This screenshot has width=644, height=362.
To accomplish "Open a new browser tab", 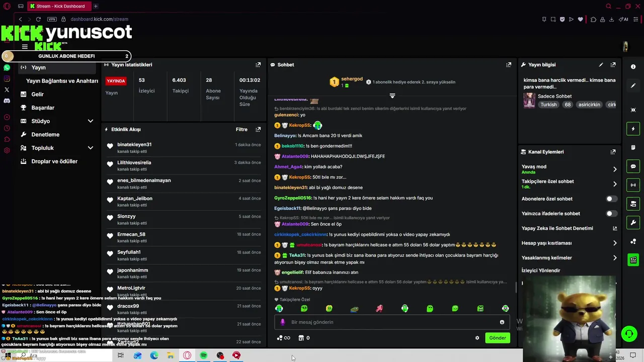I will [x=96, y=6].
